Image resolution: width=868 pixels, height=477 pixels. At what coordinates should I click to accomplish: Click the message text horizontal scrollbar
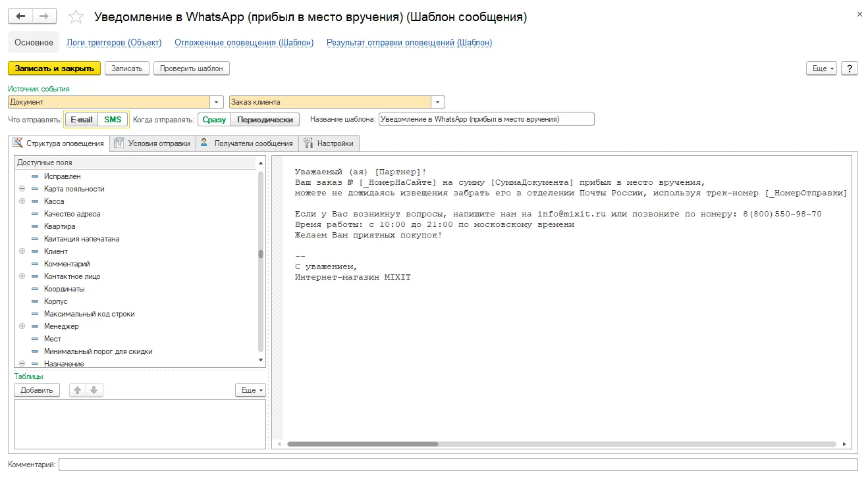[363, 444]
